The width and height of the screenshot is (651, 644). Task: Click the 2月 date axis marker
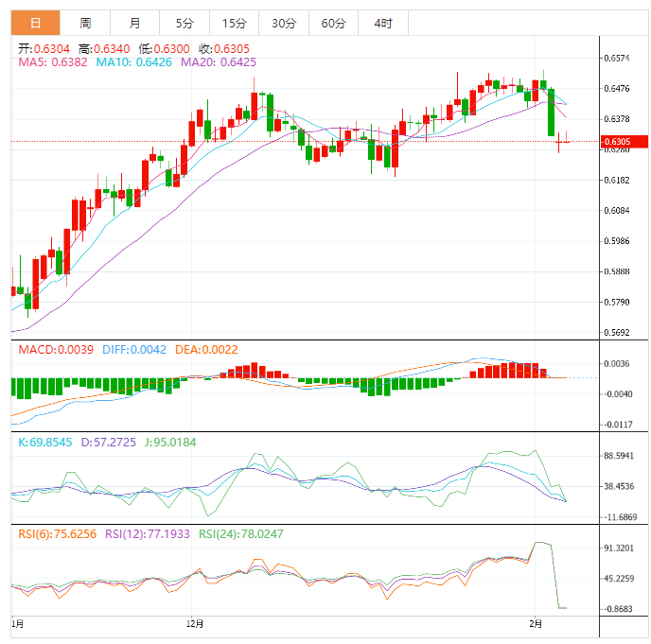[x=536, y=624]
